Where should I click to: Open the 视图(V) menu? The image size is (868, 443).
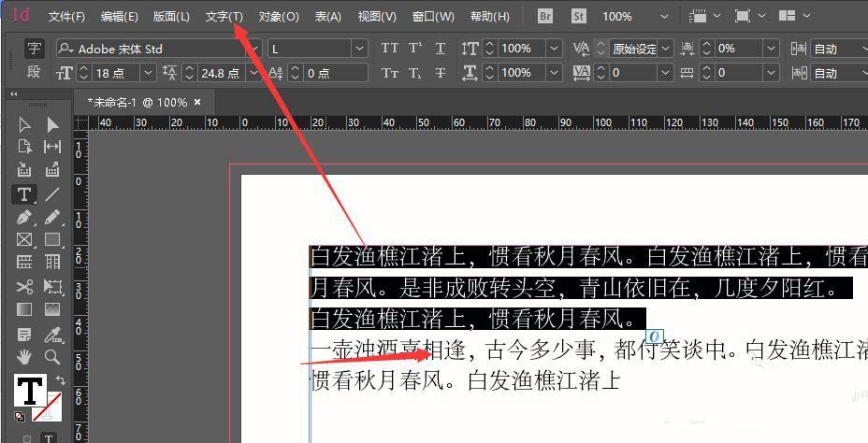point(377,17)
